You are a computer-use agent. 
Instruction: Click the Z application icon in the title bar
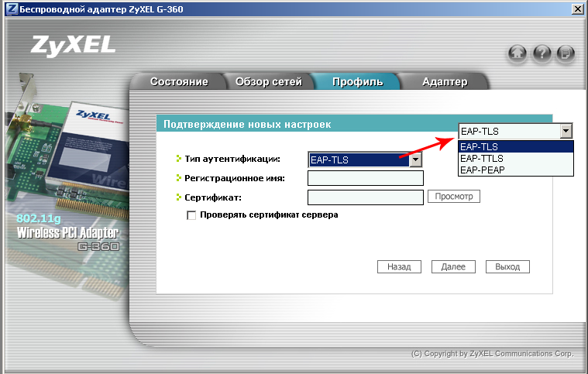[12, 9]
